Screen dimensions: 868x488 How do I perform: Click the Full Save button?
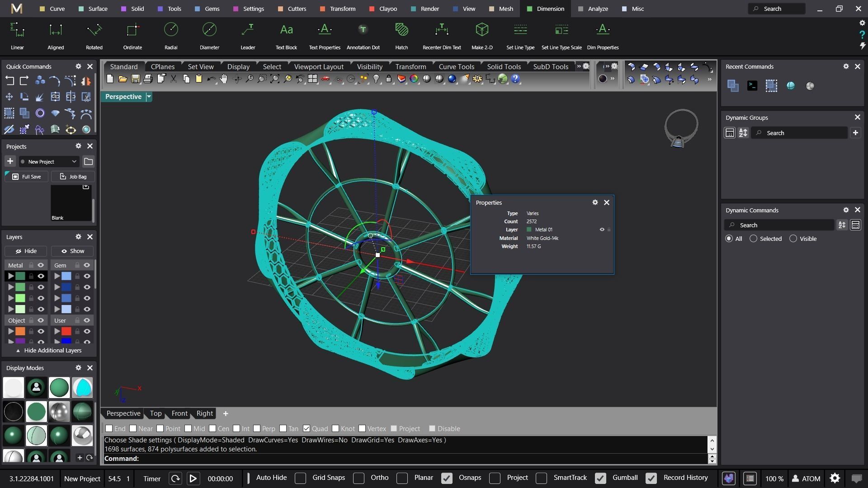27,177
